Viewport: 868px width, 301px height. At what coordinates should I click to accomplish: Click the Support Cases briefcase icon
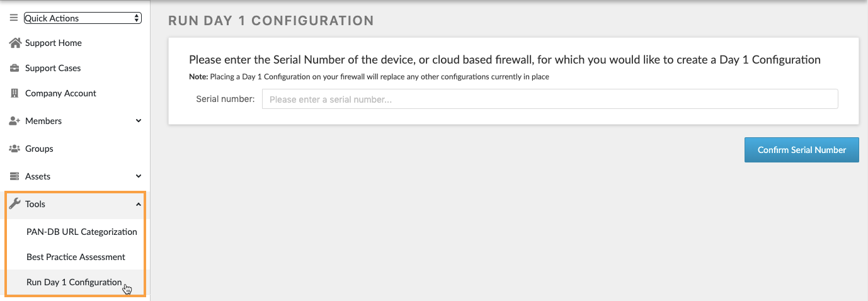click(14, 68)
